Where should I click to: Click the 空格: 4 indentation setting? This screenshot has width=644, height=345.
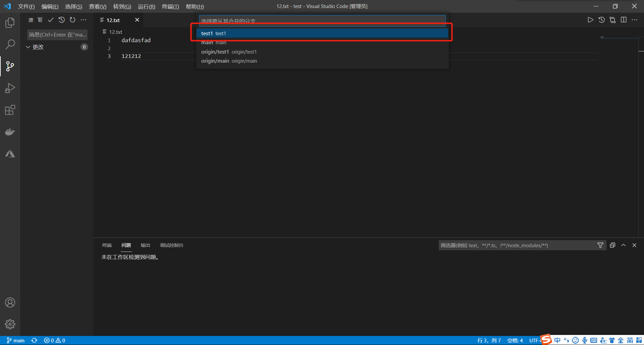point(515,340)
